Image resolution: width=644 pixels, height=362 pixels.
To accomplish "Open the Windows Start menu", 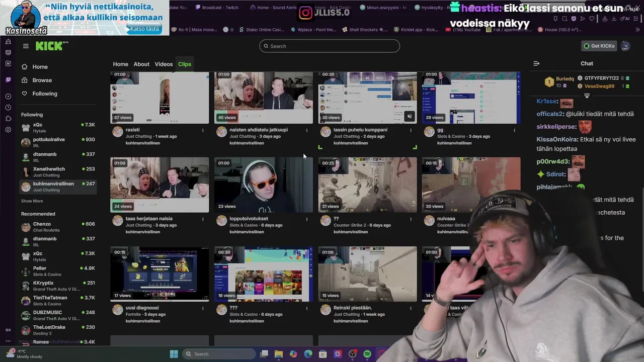I will coord(174,354).
